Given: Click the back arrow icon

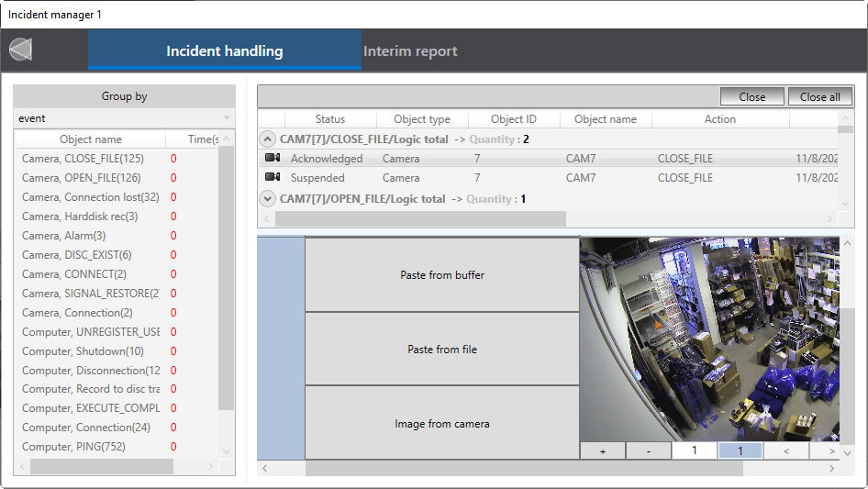Looking at the screenshot, I should pos(20,50).
